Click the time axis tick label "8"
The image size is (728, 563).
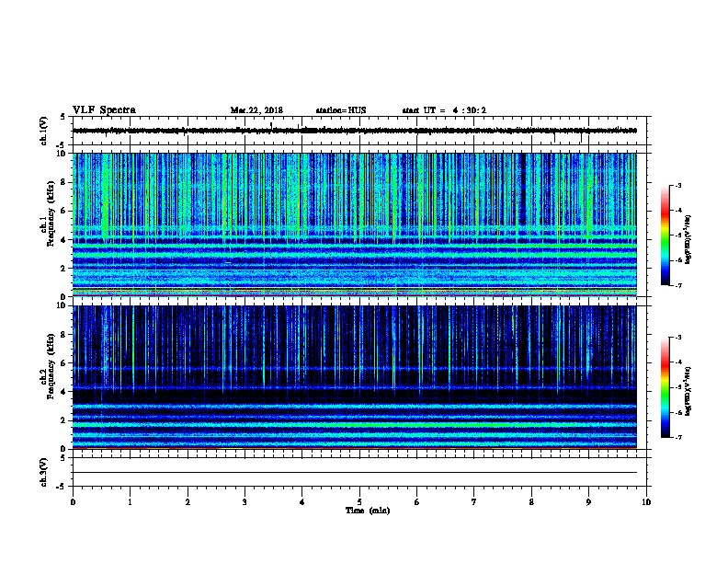(531, 502)
